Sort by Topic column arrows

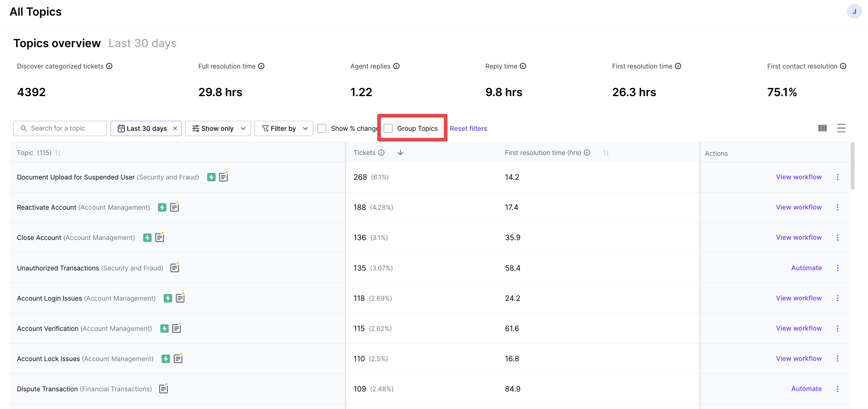(x=58, y=153)
